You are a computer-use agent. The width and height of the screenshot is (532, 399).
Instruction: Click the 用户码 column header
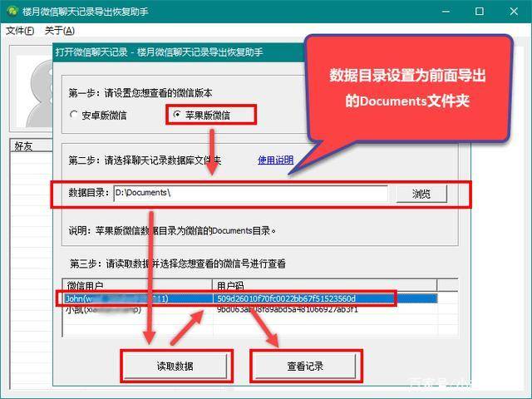coord(325,285)
